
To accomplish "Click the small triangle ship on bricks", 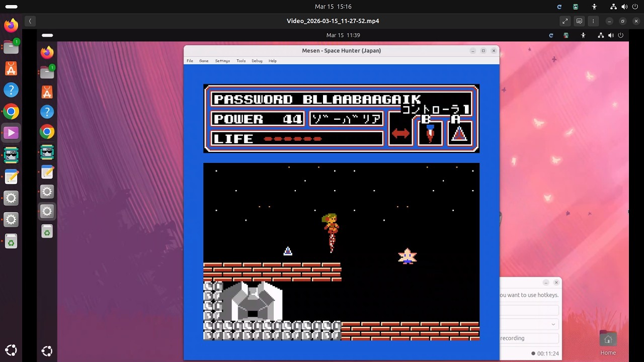I will tap(288, 251).
